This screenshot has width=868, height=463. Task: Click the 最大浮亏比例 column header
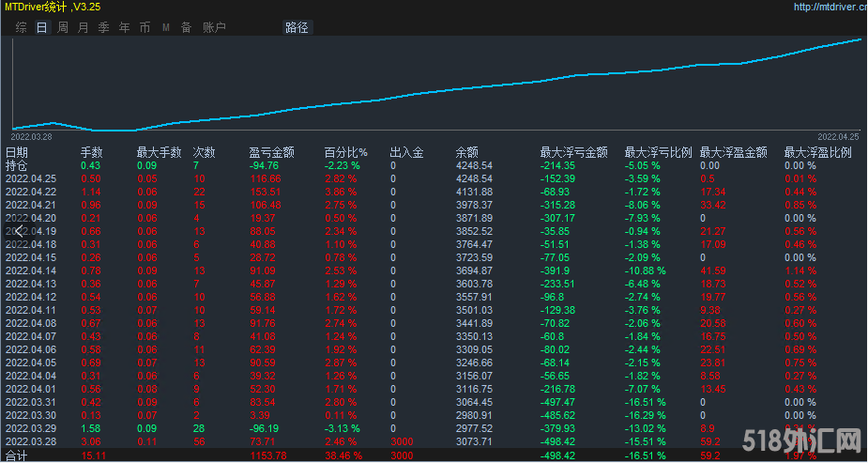(x=659, y=153)
